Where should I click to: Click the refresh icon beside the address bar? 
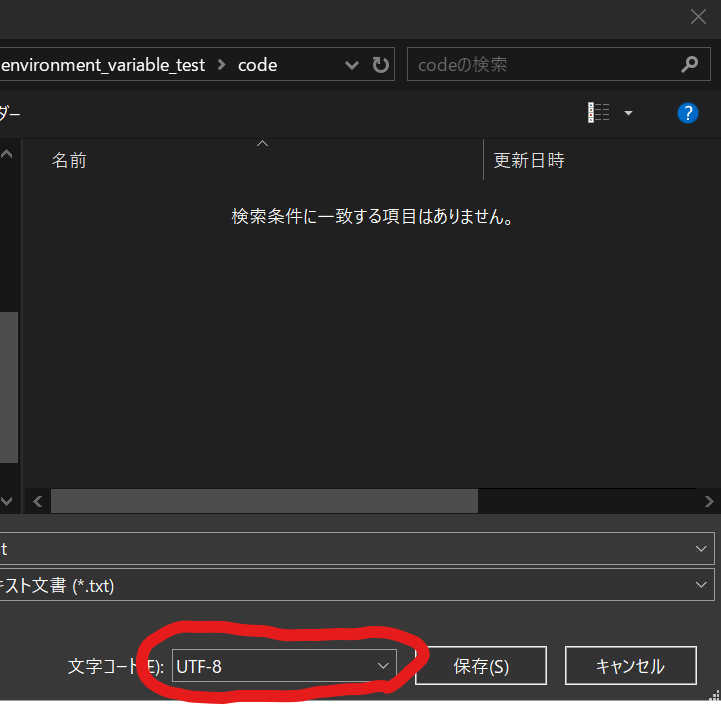(380, 65)
